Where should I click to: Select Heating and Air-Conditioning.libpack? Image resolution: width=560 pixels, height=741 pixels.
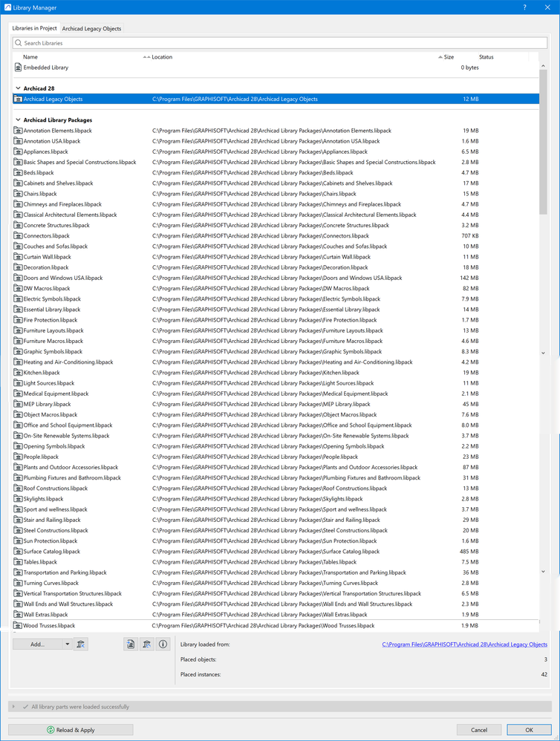tap(276, 362)
